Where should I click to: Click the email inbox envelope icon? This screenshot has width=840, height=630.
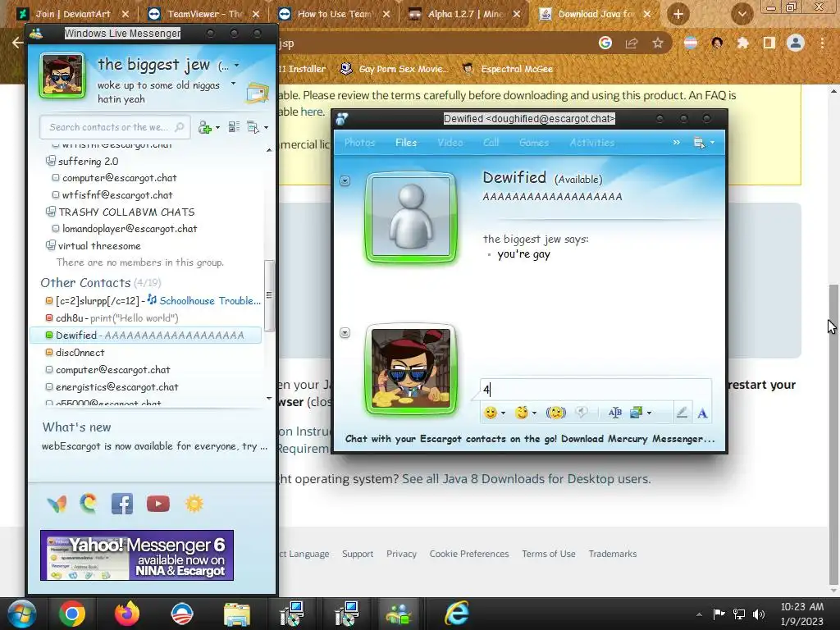[x=257, y=93]
